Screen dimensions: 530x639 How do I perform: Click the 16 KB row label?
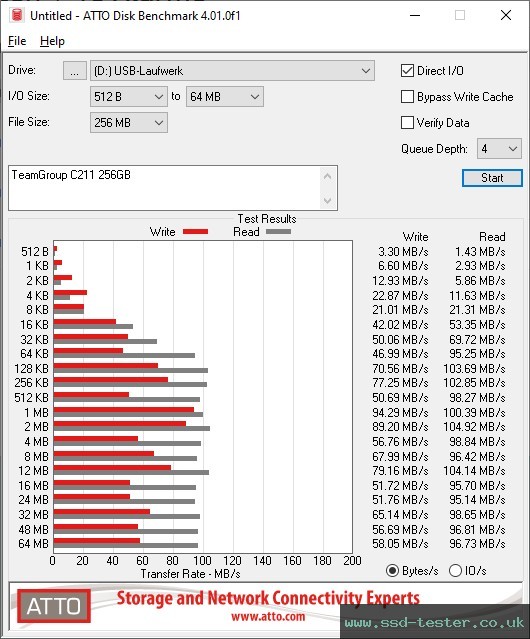tap(34, 324)
